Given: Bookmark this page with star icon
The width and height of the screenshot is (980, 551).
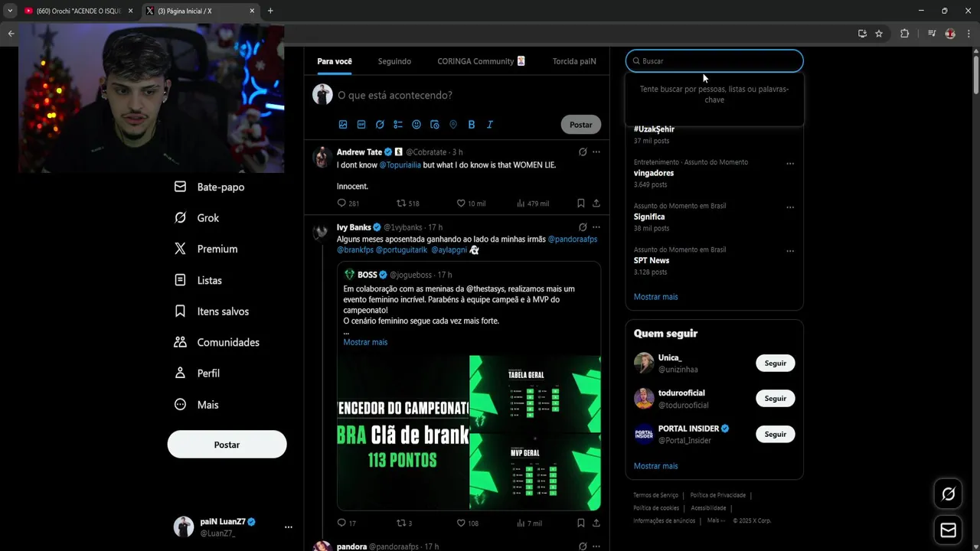Looking at the screenshot, I should [879, 34].
